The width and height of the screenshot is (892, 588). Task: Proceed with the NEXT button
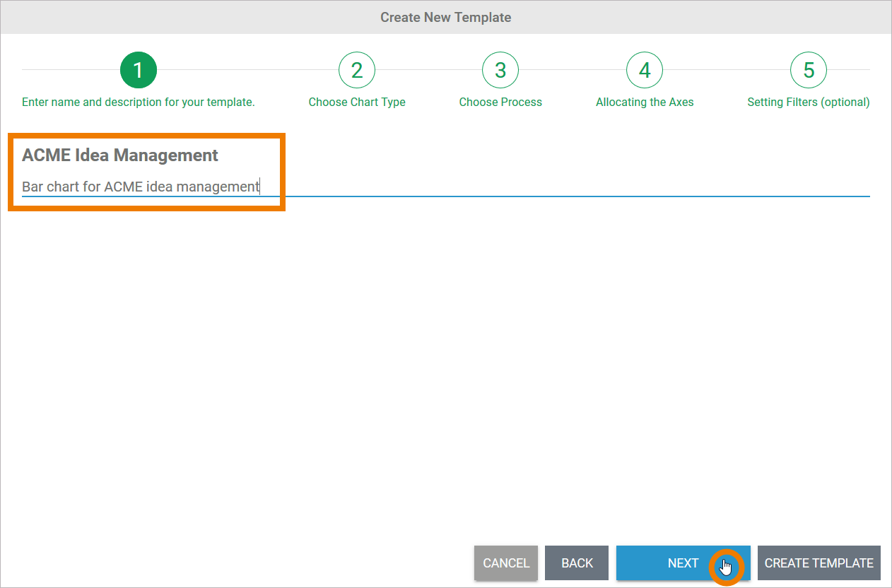683,563
